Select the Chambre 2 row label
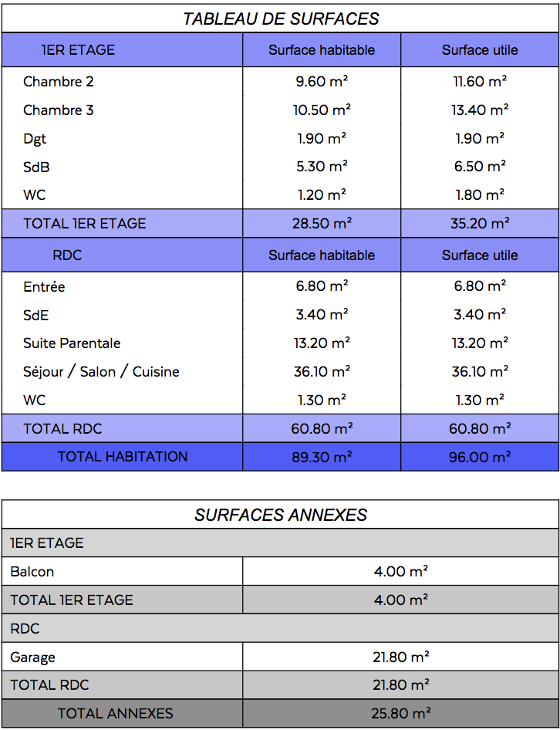Image resolution: width=560 pixels, height=730 pixels. coord(59,82)
